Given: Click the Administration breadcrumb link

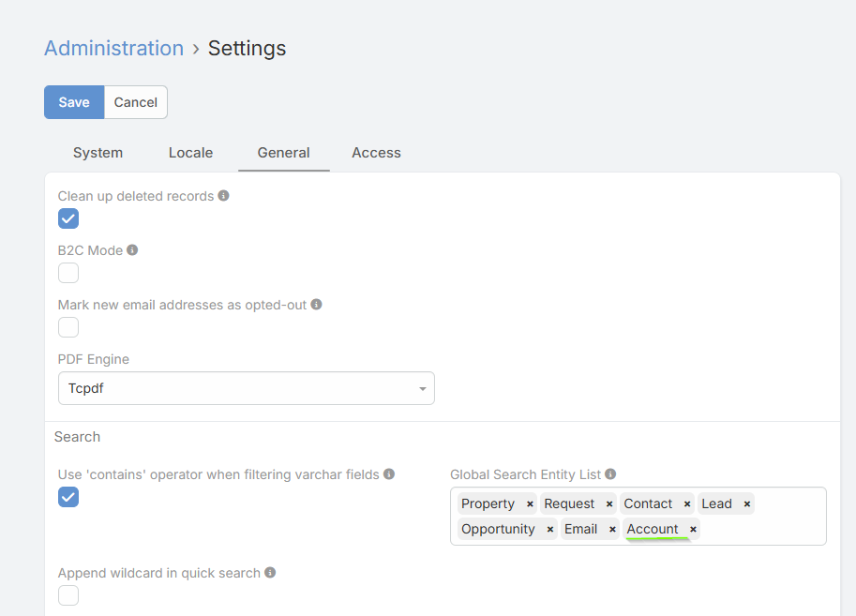Looking at the screenshot, I should click(x=113, y=49).
